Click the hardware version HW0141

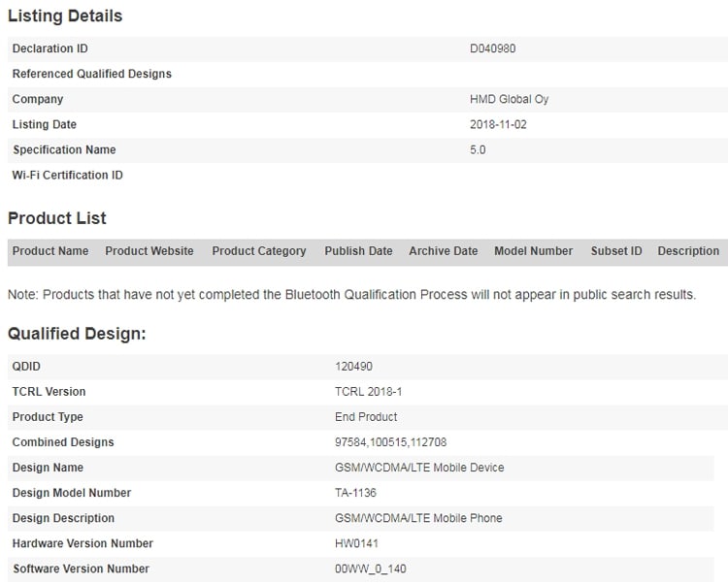click(356, 543)
